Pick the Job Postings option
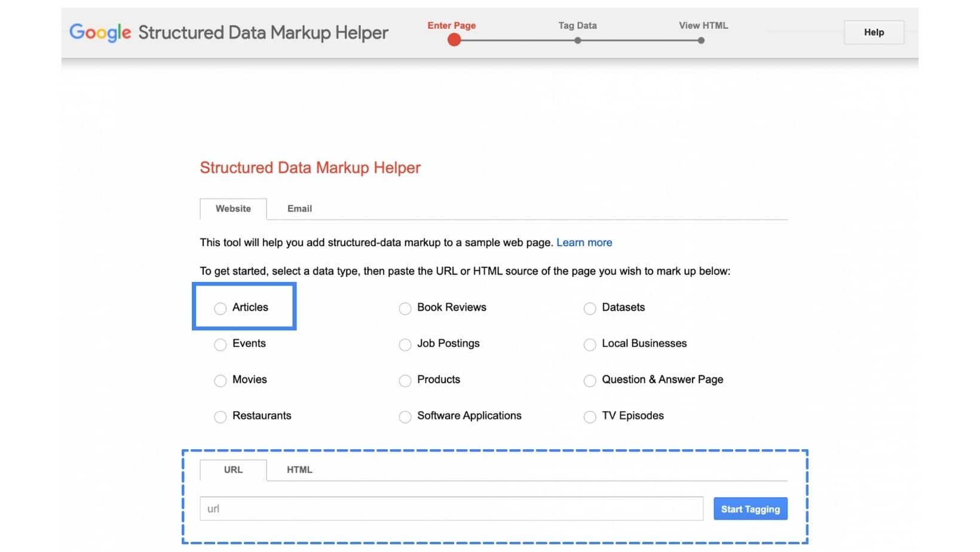This screenshot has height=552, width=980. click(406, 345)
